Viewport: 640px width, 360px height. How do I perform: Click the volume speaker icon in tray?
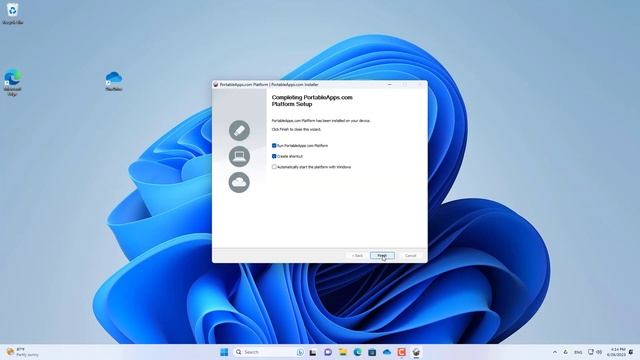point(599,352)
